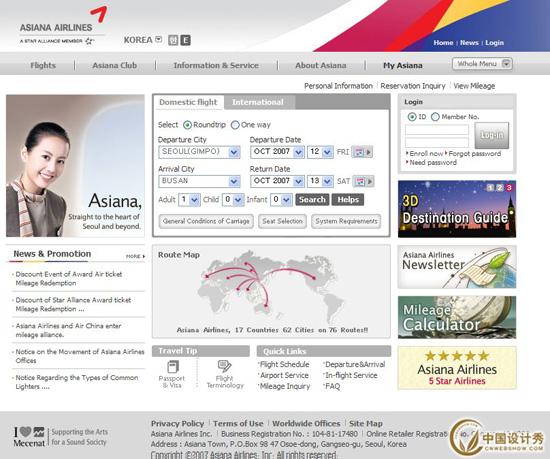Open the Adult count dropdown
The image size is (550, 459).
(x=189, y=200)
